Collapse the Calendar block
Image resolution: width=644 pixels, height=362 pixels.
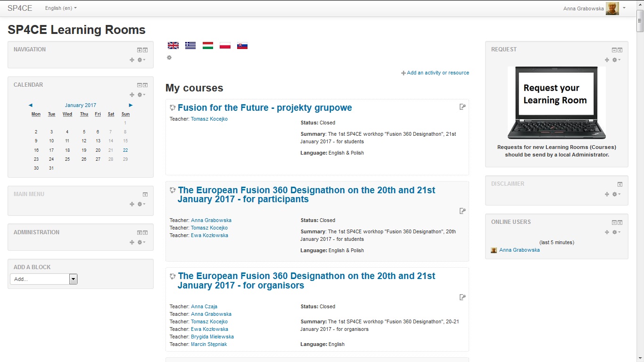[140, 85]
